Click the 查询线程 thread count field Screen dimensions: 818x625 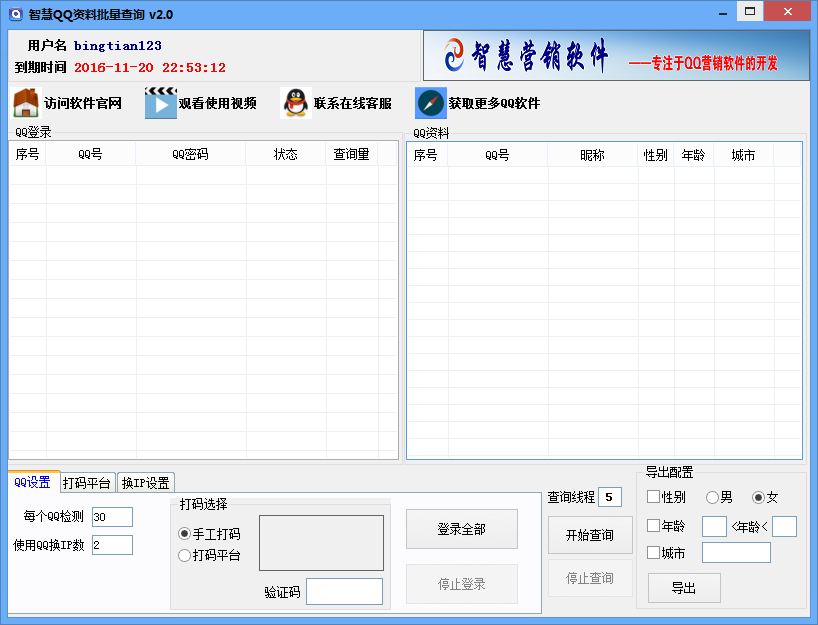pyautogui.click(x=610, y=497)
